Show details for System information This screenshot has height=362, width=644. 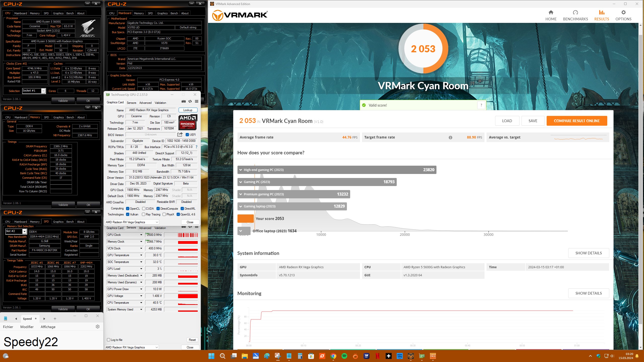[x=588, y=253]
